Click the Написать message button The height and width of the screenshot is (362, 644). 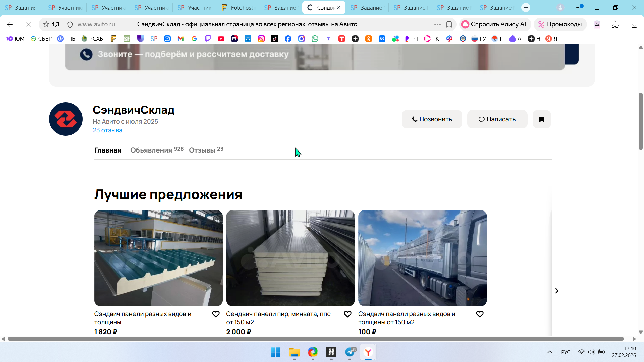497,119
